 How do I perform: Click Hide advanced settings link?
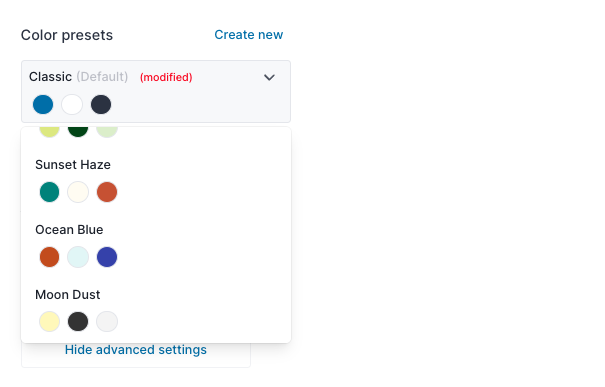coord(136,350)
